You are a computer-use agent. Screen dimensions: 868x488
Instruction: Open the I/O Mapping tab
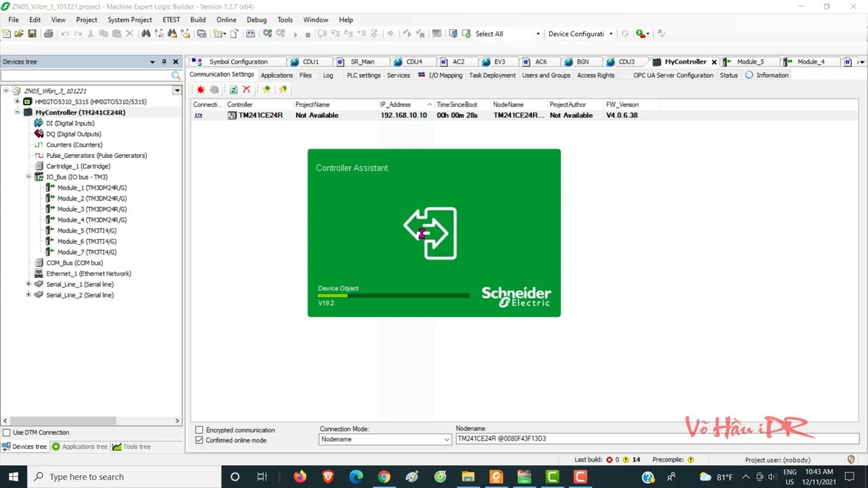pyautogui.click(x=440, y=75)
